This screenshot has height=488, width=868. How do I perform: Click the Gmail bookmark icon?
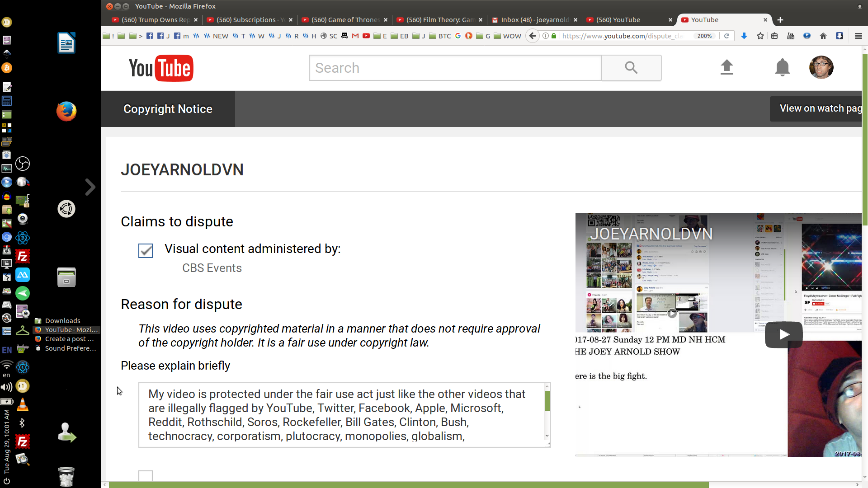355,36
